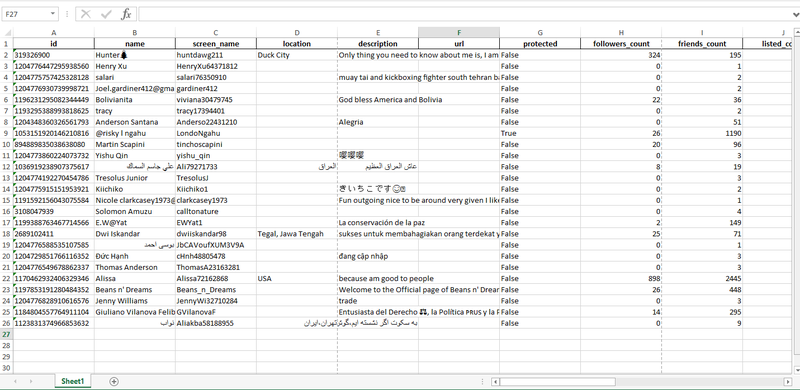800x390 pixels.
Task: Click cell containing 'Aliakba58188955'
Action: click(x=216, y=323)
